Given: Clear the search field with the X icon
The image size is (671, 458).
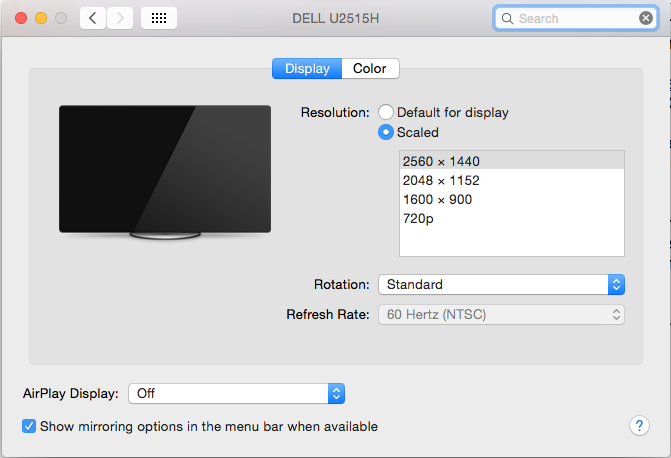Looking at the screenshot, I should [646, 18].
